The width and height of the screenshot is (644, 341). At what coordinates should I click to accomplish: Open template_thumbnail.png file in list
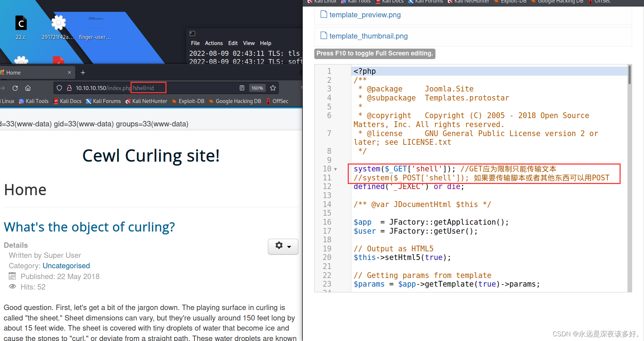[369, 36]
